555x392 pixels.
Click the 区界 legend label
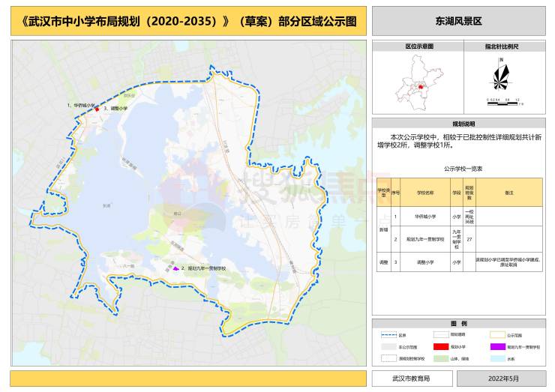coord(402,335)
